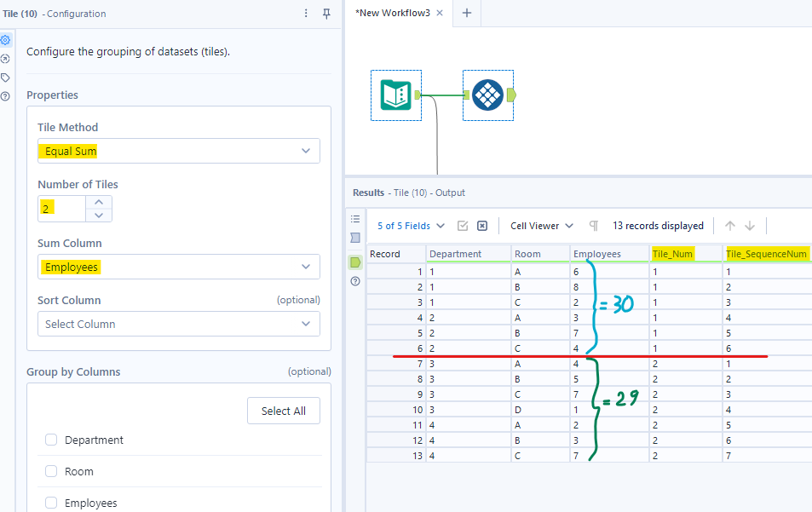Pin the Configuration panel
Viewport: 812px width, 512px height.
326,14
